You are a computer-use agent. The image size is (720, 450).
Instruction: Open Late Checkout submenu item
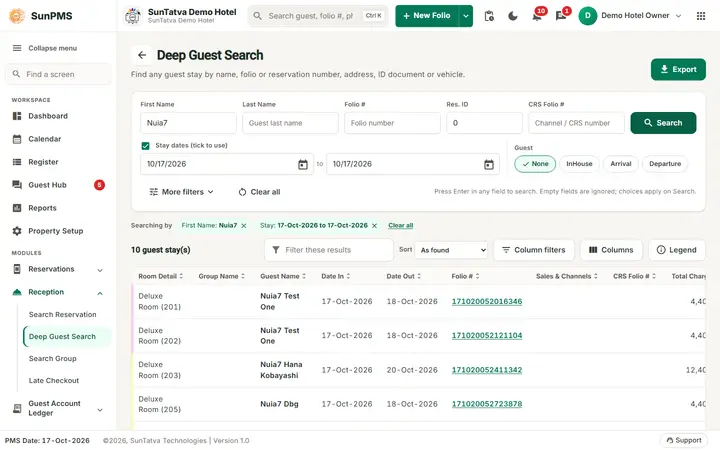point(54,381)
